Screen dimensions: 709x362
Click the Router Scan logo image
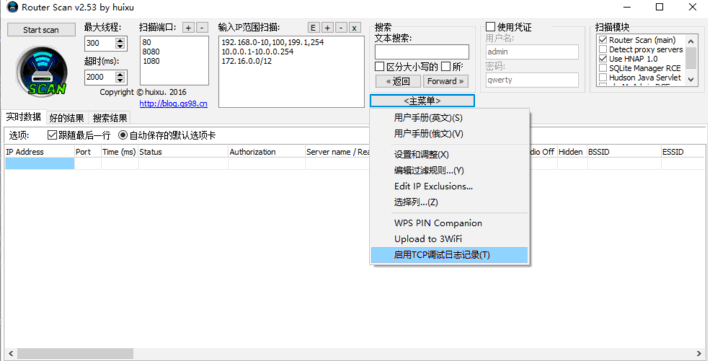click(x=42, y=71)
